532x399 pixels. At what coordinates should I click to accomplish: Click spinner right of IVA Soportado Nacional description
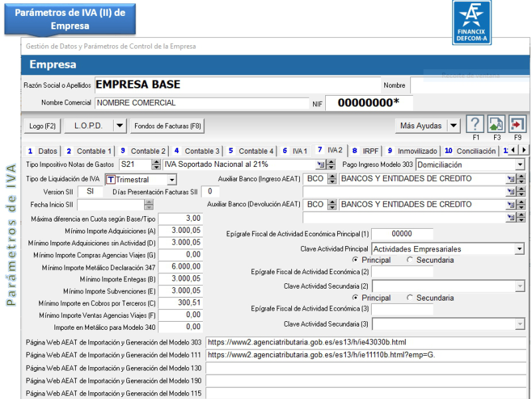[x=331, y=165]
